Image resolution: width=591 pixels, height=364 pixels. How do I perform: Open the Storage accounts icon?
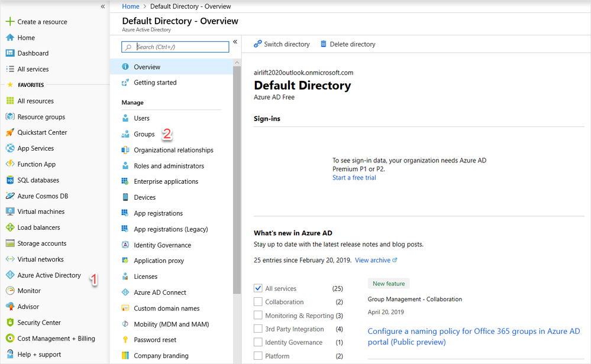pos(10,243)
